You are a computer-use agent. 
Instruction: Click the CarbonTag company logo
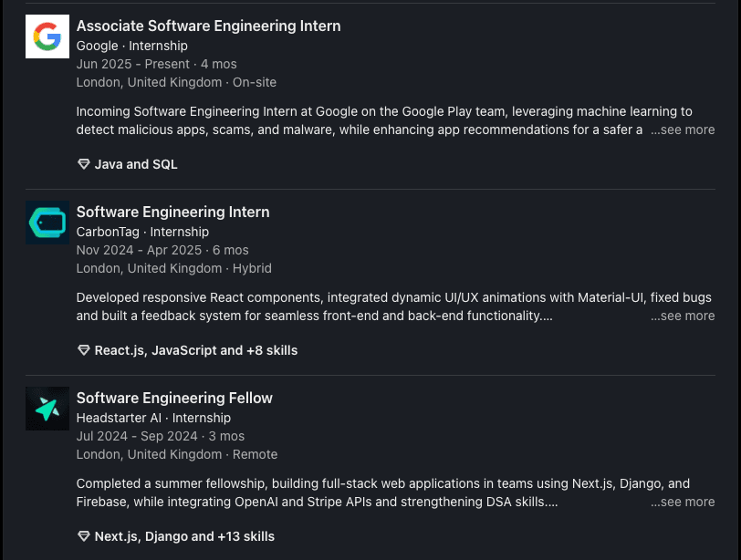pos(47,223)
